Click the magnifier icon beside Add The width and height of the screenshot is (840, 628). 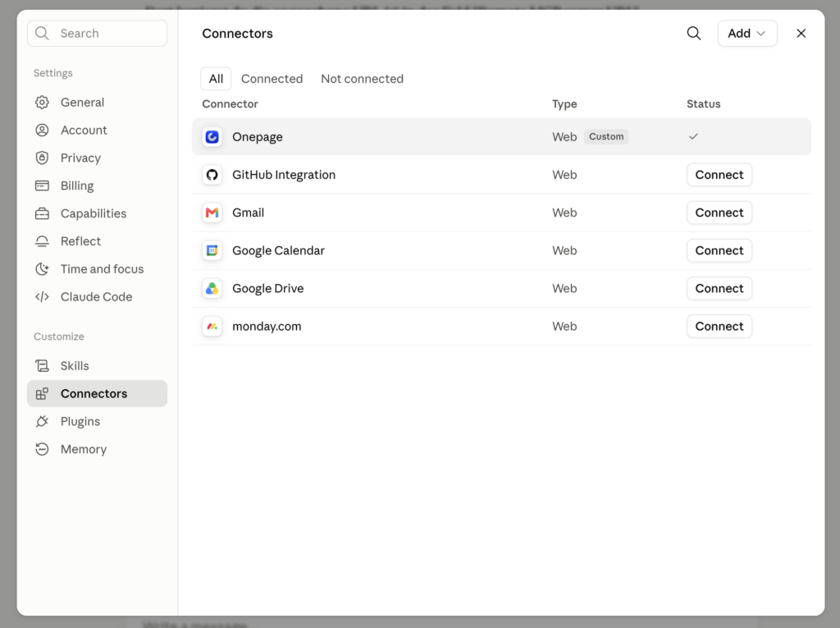[x=694, y=34]
